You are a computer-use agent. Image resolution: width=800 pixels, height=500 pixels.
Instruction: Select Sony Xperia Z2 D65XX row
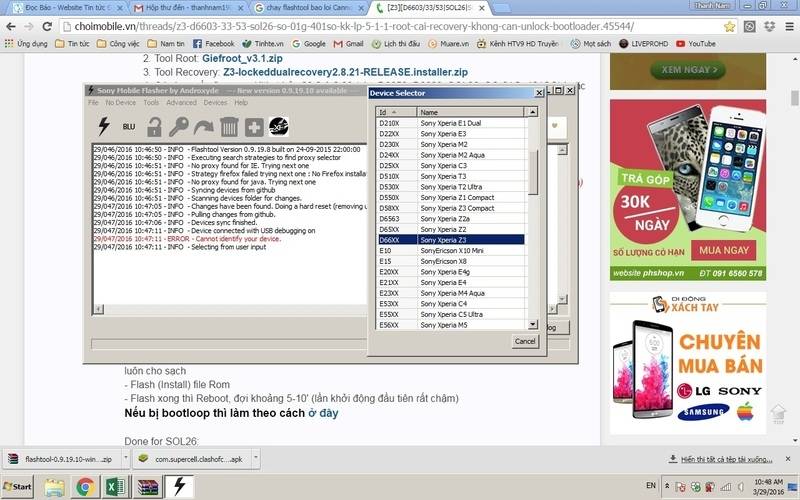click(451, 229)
